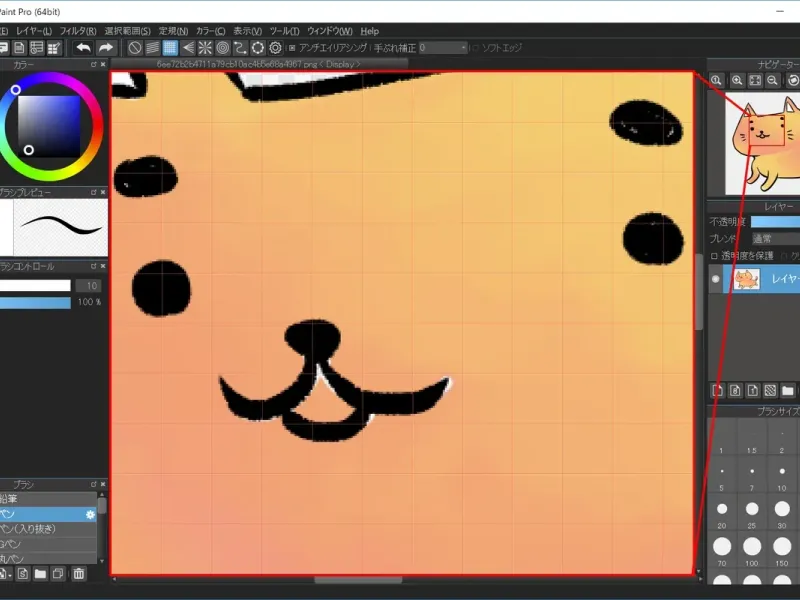
Task: Open the 選択範囲 menu
Action: [x=128, y=31]
